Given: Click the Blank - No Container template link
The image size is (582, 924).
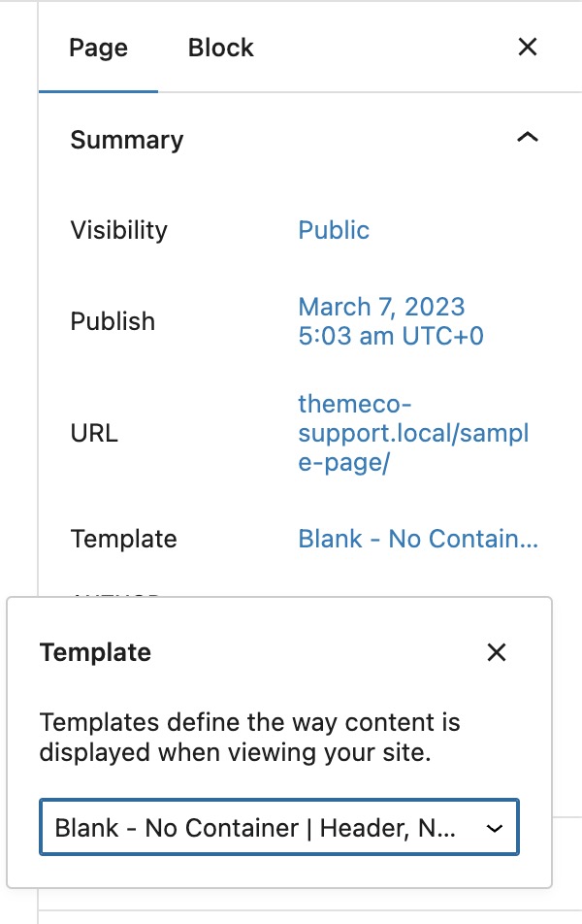Looking at the screenshot, I should pyautogui.click(x=417, y=539).
